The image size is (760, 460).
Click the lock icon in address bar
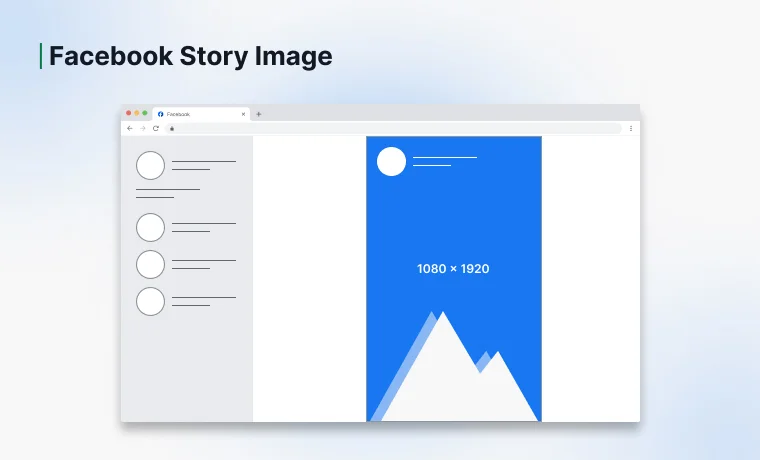pyautogui.click(x=172, y=128)
